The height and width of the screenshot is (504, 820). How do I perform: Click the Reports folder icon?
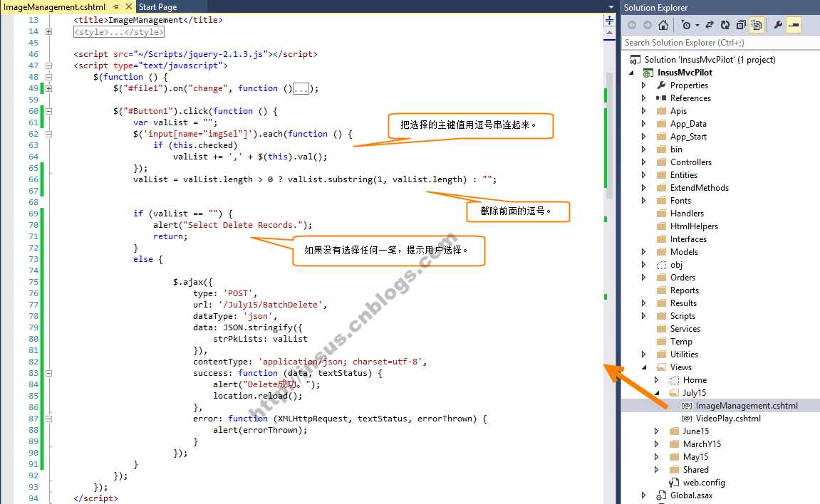(661, 290)
